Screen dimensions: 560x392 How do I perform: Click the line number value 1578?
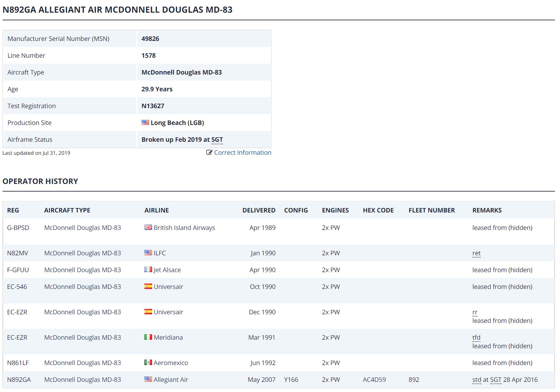(x=149, y=56)
